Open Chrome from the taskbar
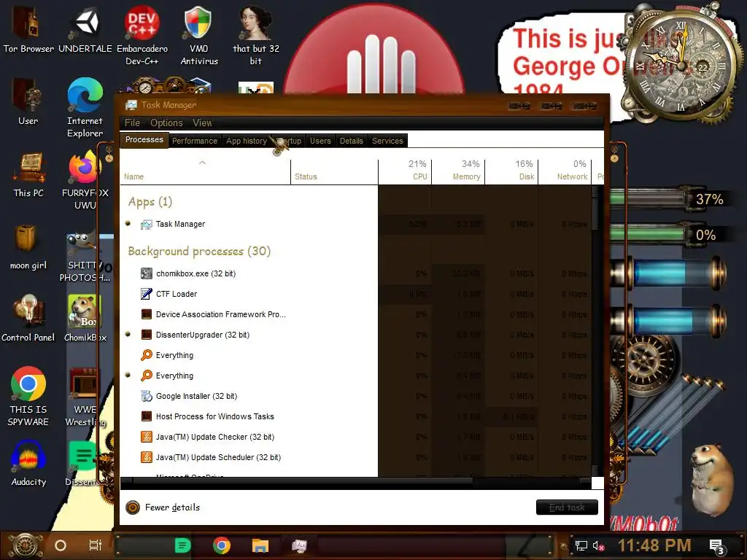747x560 pixels. pos(222,545)
